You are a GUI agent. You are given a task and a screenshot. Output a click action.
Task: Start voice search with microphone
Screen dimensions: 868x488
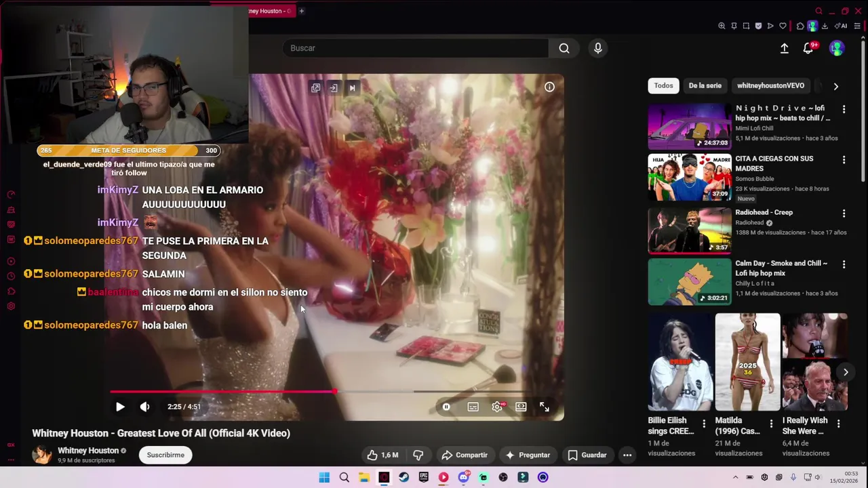tap(597, 48)
